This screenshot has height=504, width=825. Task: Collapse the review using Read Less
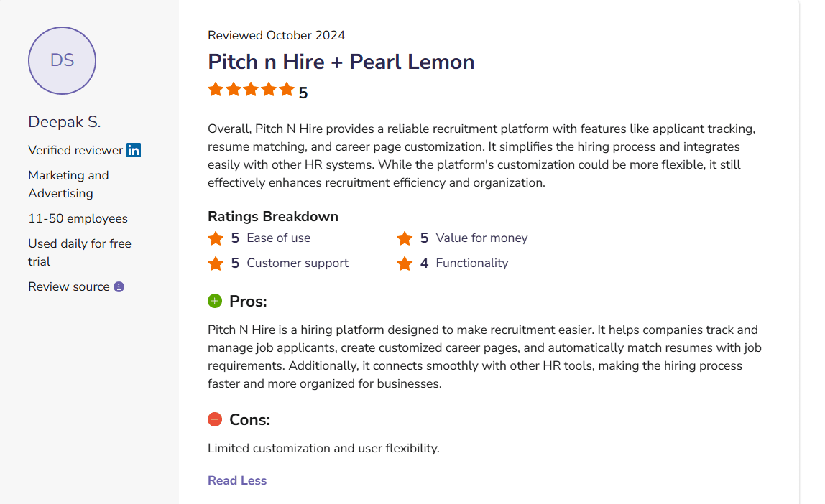(237, 480)
